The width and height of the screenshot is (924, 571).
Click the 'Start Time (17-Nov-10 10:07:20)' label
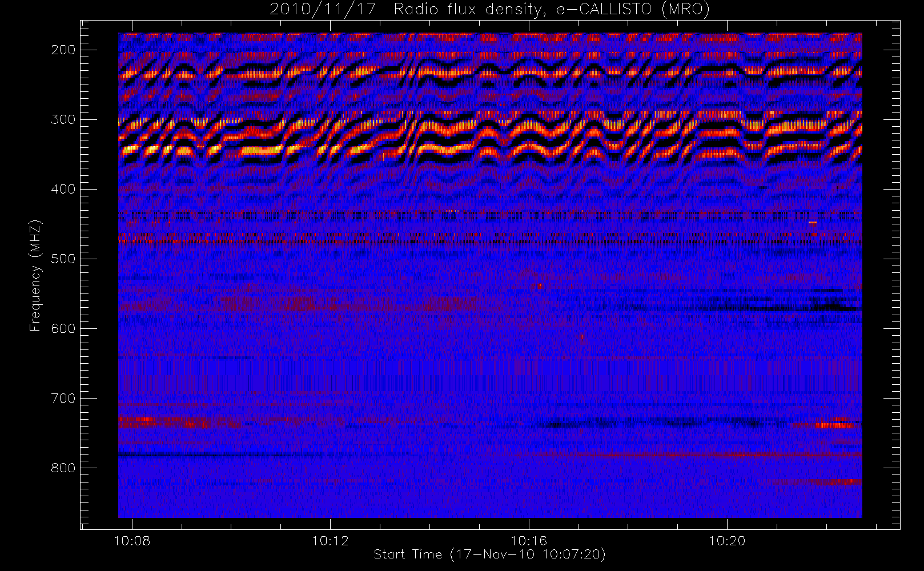489,554
